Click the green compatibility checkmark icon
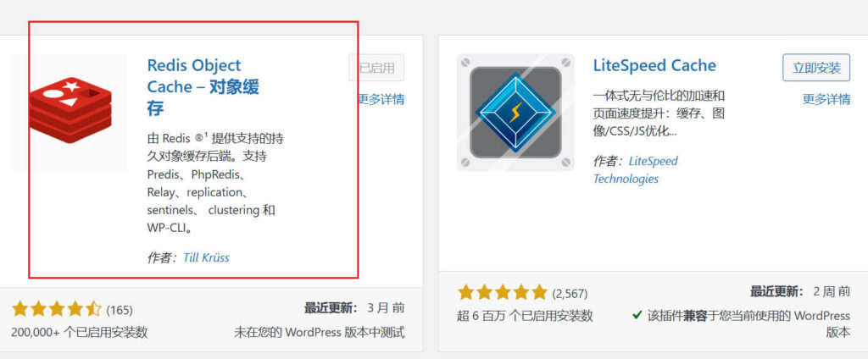This screenshot has height=359, width=868. [637, 315]
